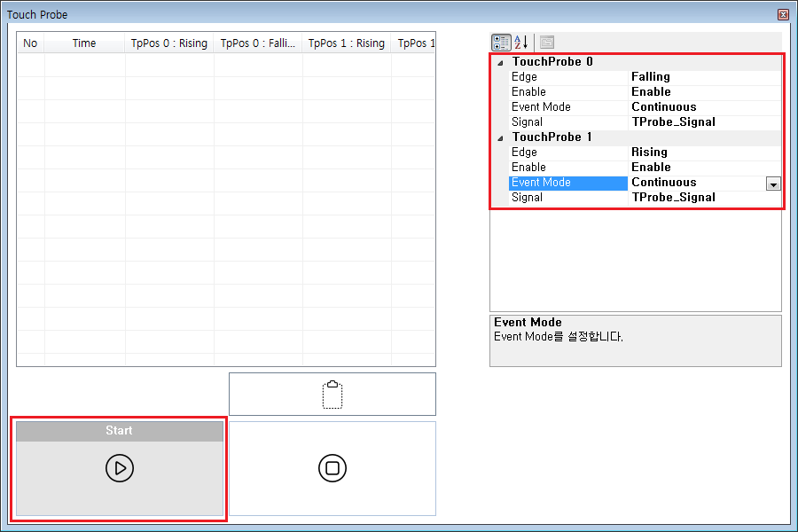Click the TpPos 1 : Rising column header
Viewport: 798px width, 532px height.
tap(346, 43)
